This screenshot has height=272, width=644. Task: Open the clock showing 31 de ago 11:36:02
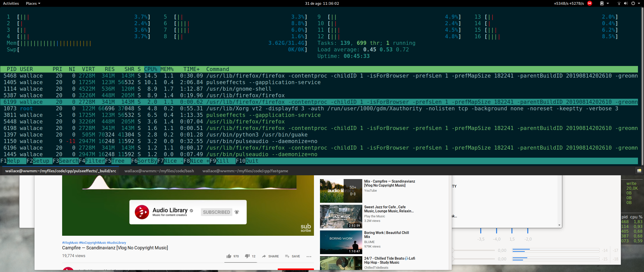point(322,4)
